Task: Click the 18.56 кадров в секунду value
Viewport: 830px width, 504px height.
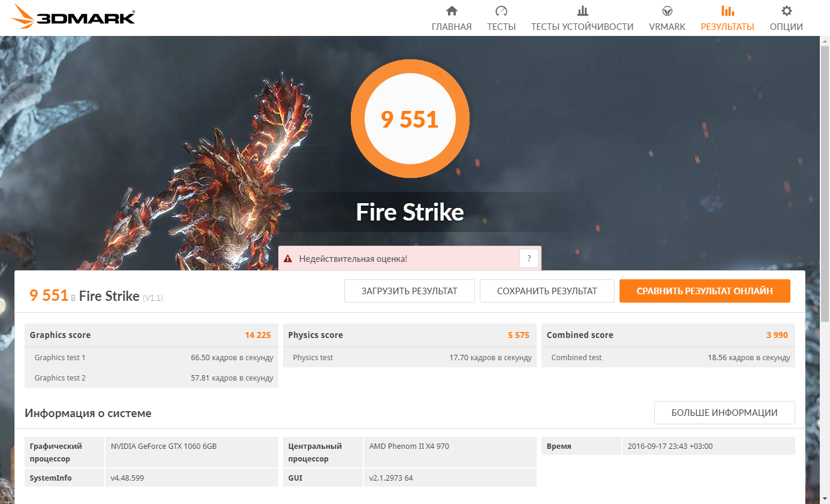Action: (x=749, y=358)
